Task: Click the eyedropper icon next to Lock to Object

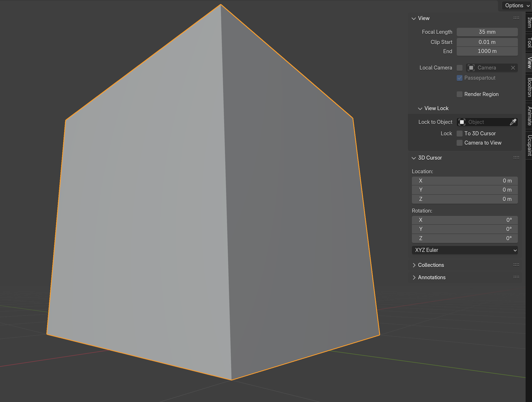Action: (513, 122)
